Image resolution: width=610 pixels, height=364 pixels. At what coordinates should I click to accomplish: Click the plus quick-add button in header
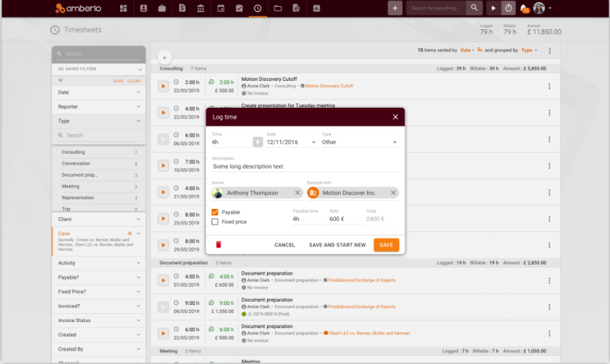coord(395,8)
